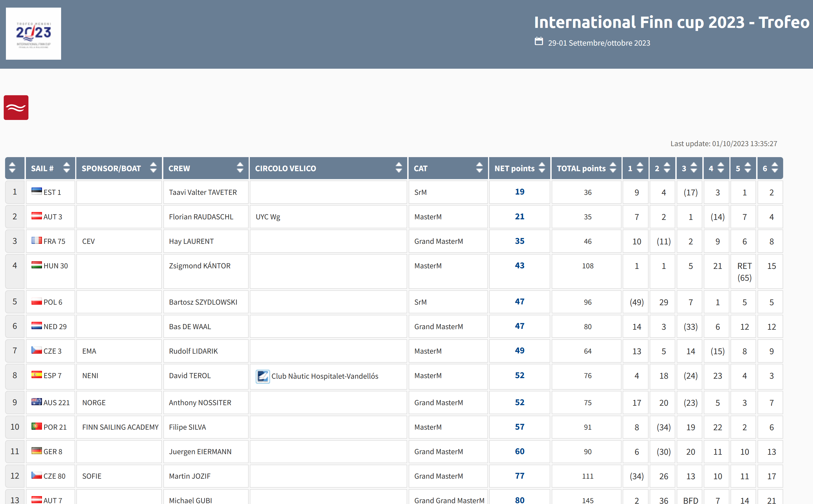Select crew name Florian RAUDASCHL
Screen dimensions: 813x504
point(201,217)
